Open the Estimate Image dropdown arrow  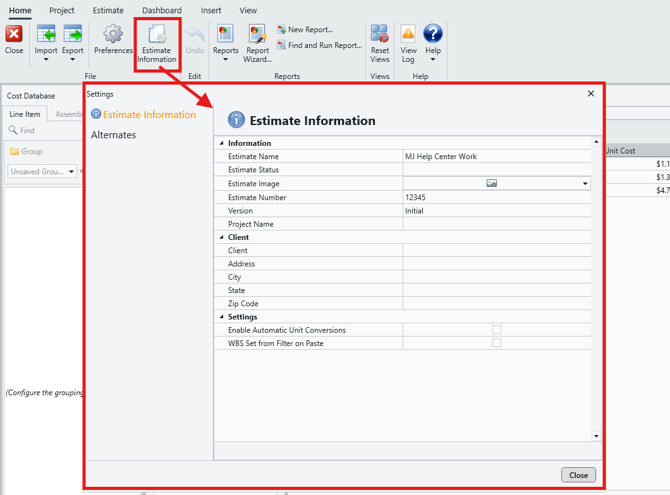585,184
